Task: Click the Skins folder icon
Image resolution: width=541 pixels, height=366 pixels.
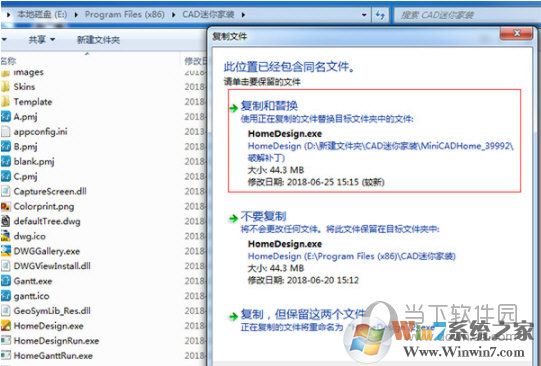Action: tap(5, 87)
